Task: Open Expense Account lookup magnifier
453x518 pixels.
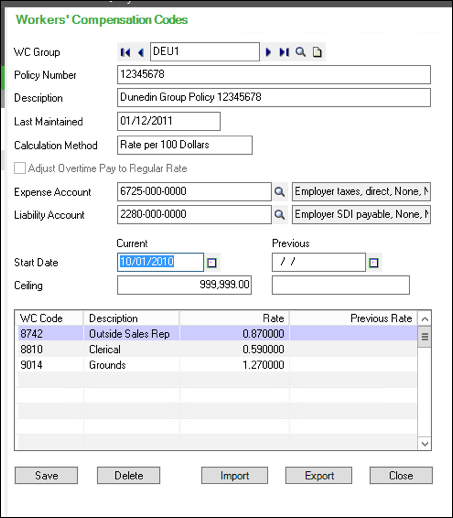Action: coord(279,192)
